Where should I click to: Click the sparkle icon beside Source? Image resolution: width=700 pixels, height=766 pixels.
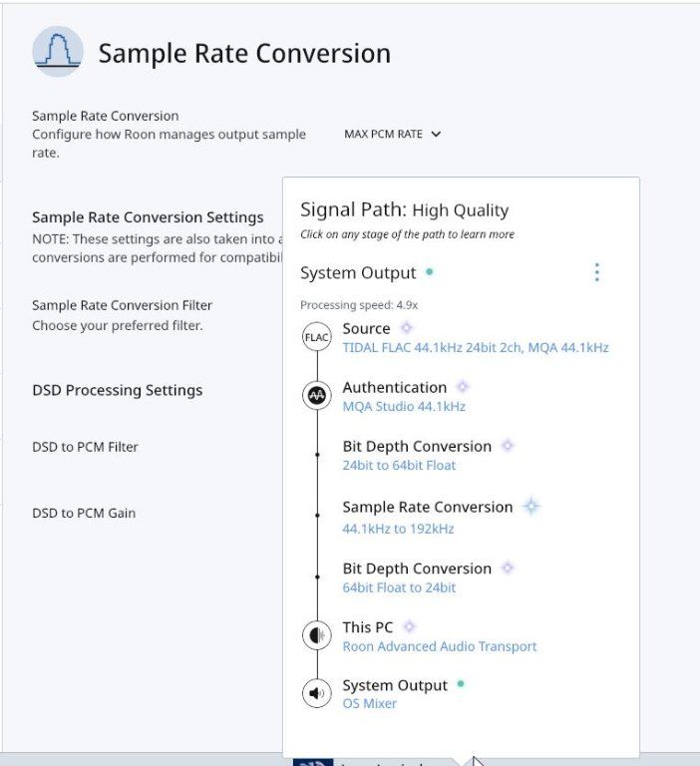[x=407, y=328]
